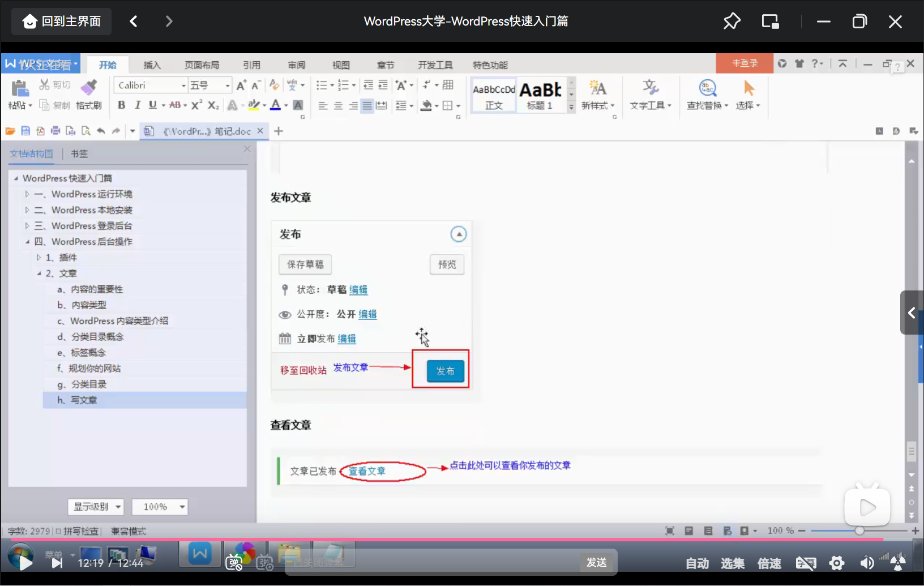
Task: Open the 章节 ribbon tab
Action: click(386, 65)
